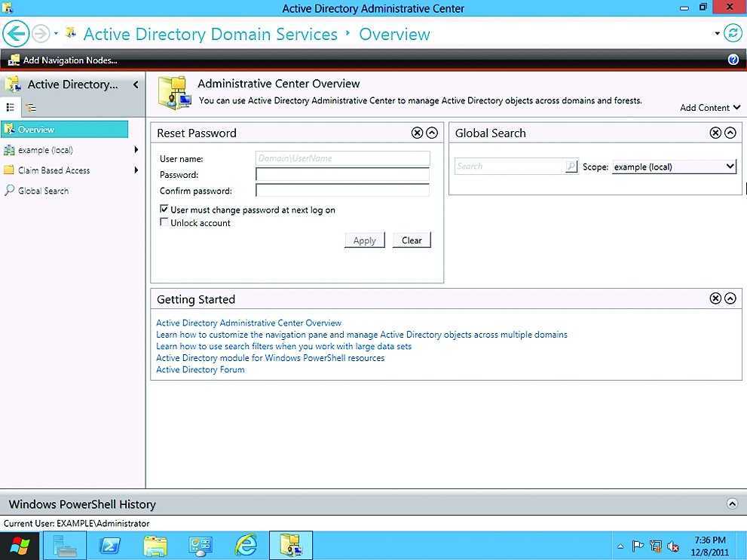Toggle User must change password at next log on

point(164,210)
